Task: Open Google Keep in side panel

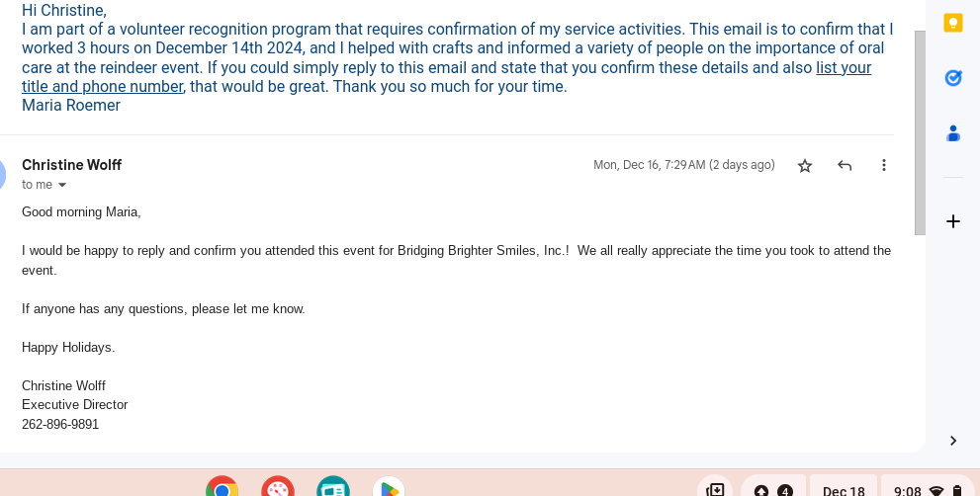Action: [953, 24]
